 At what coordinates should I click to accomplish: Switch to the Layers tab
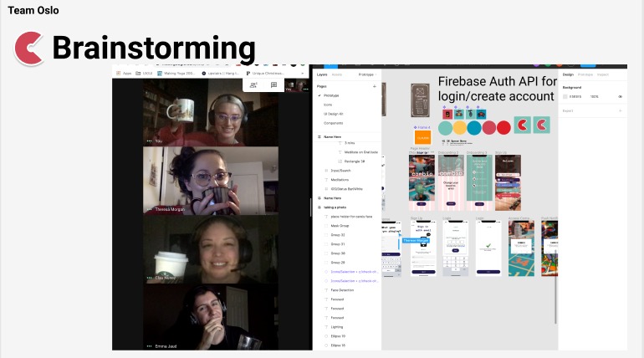(x=322, y=74)
